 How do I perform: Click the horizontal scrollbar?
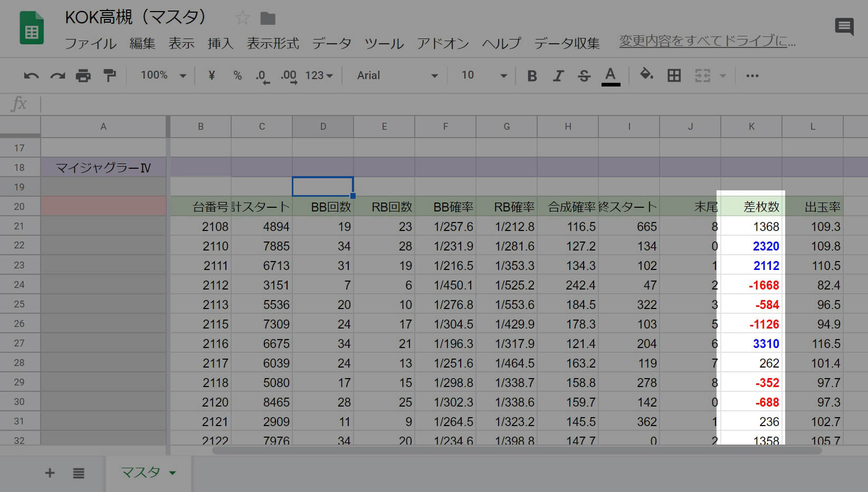coord(517,450)
